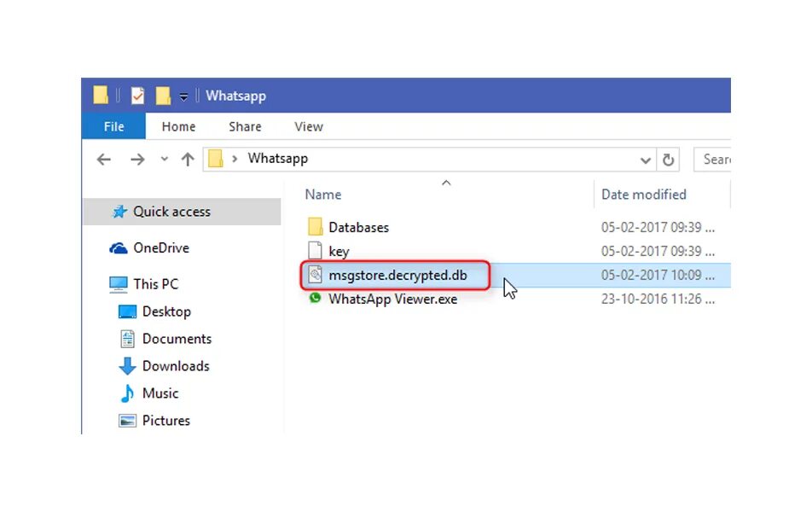Open the recent locations dropdown arrow
This screenshot has height=512, width=812.
[x=164, y=159]
